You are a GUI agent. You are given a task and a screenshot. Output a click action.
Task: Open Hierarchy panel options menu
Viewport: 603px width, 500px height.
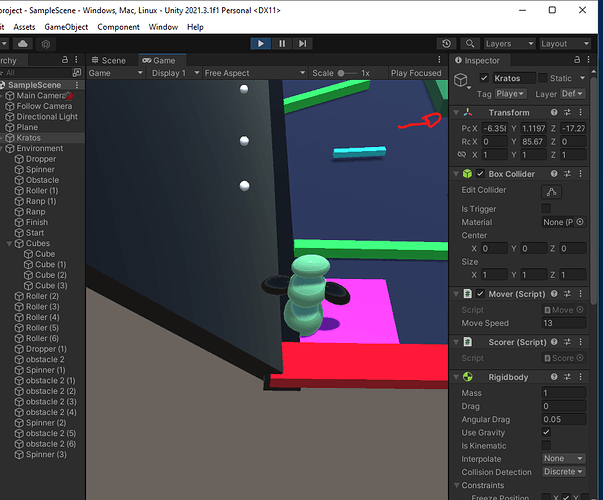point(77,60)
